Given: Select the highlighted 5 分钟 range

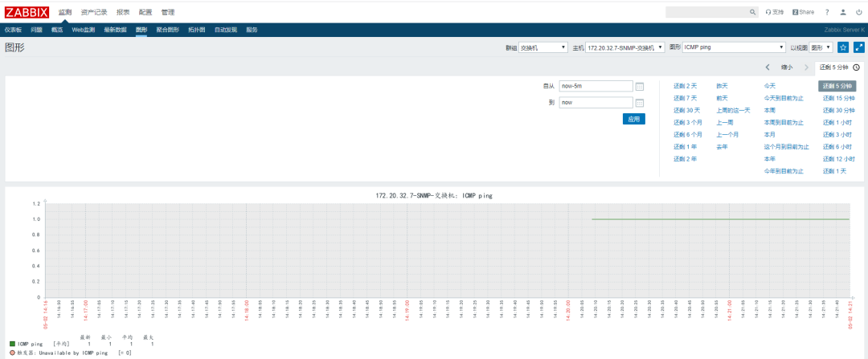Looking at the screenshot, I should coord(837,86).
